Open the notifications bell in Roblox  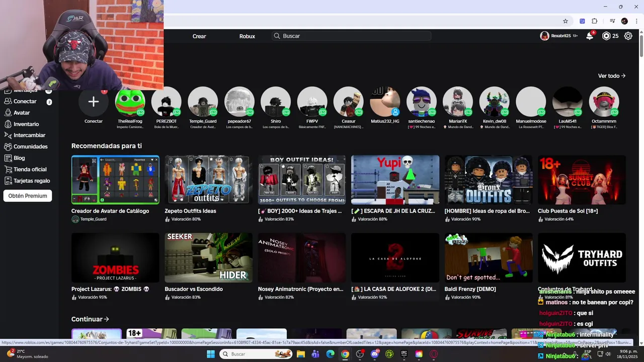590,36
